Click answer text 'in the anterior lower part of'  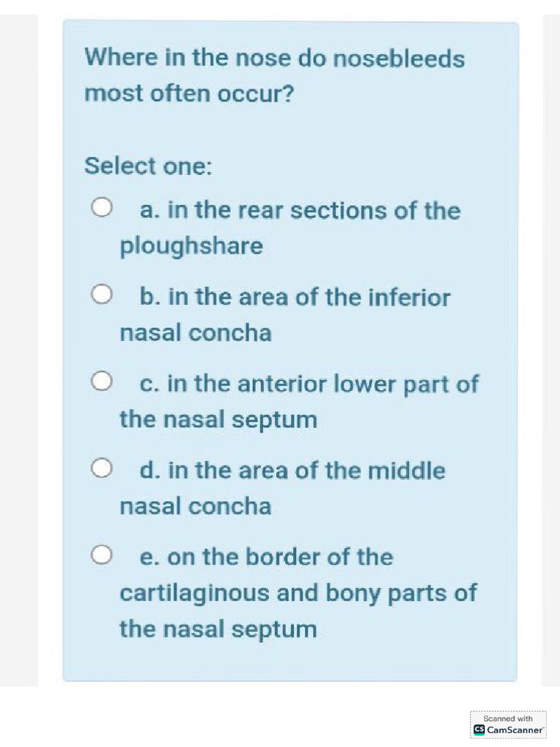322,384
